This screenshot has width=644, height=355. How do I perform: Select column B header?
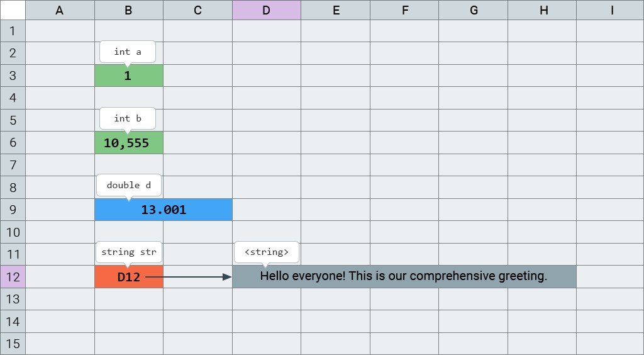128,10
